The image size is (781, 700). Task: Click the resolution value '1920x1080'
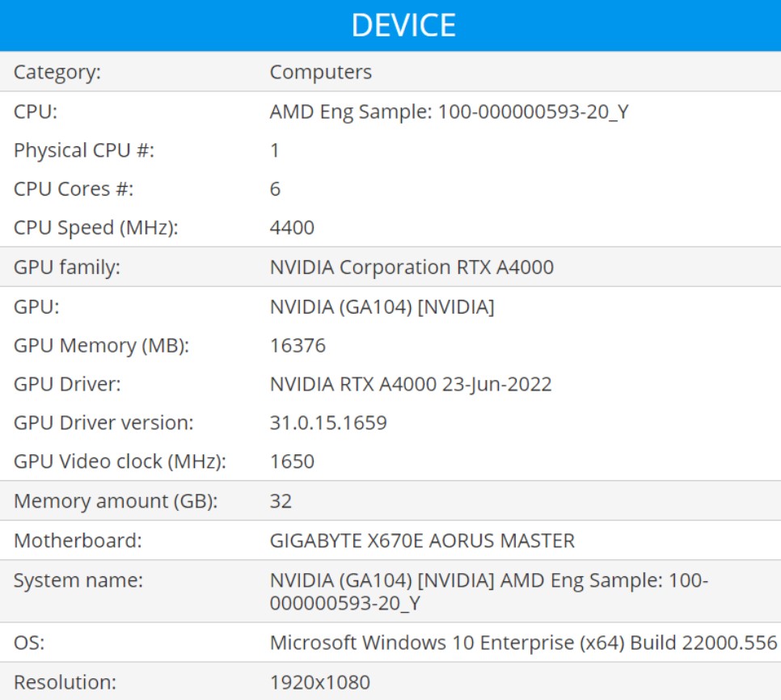pyautogui.click(x=320, y=682)
